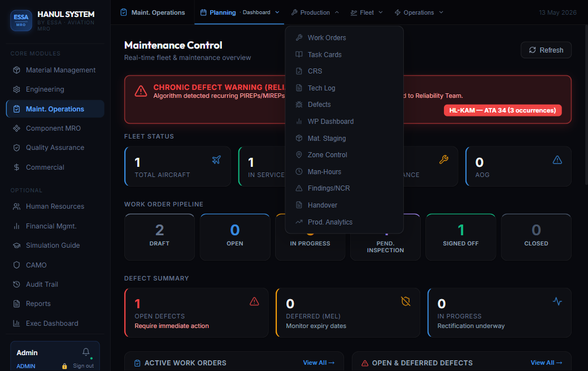
Task: Click the Man-Hours clock icon
Action: [x=299, y=171]
